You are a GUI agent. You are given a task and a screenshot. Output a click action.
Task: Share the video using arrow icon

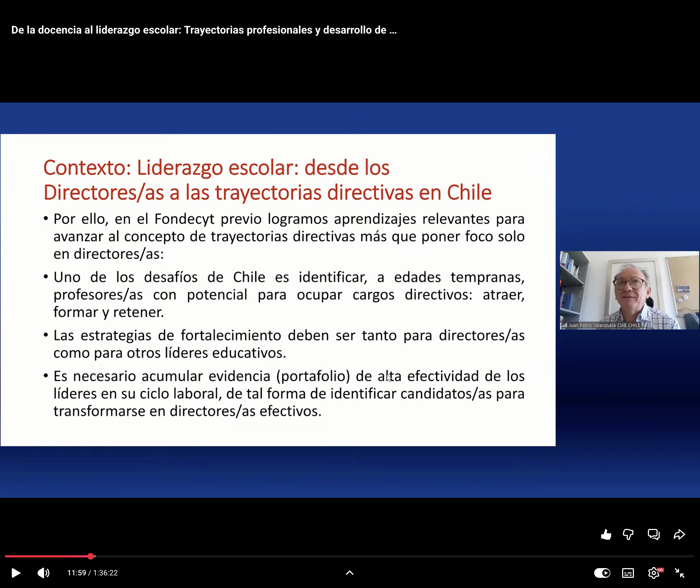679,535
